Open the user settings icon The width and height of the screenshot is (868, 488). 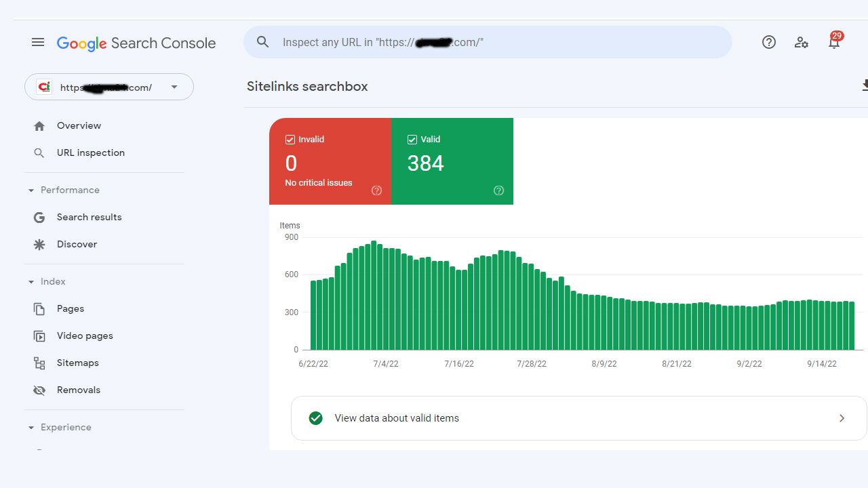(x=801, y=42)
